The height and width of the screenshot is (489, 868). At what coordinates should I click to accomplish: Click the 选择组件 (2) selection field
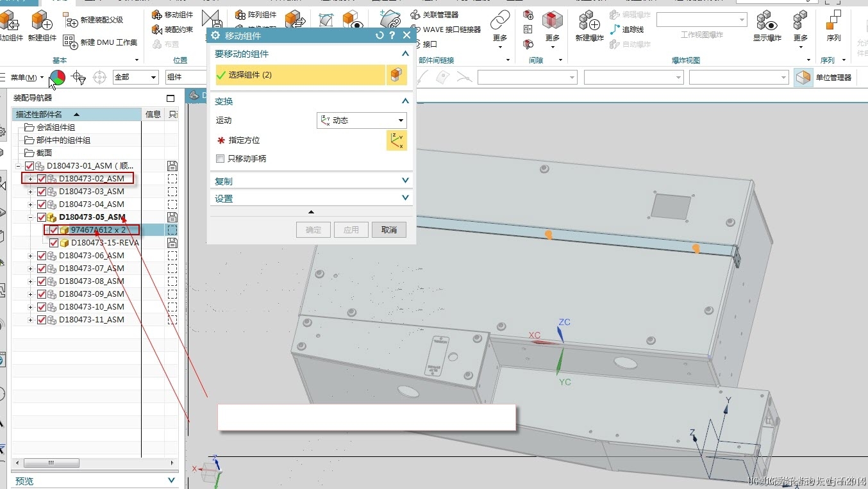pyautogui.click(x=300, y=75)
